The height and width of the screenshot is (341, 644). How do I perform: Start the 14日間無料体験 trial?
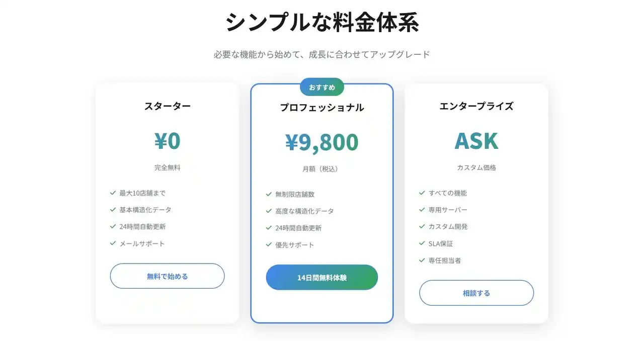tap(322, 278)
